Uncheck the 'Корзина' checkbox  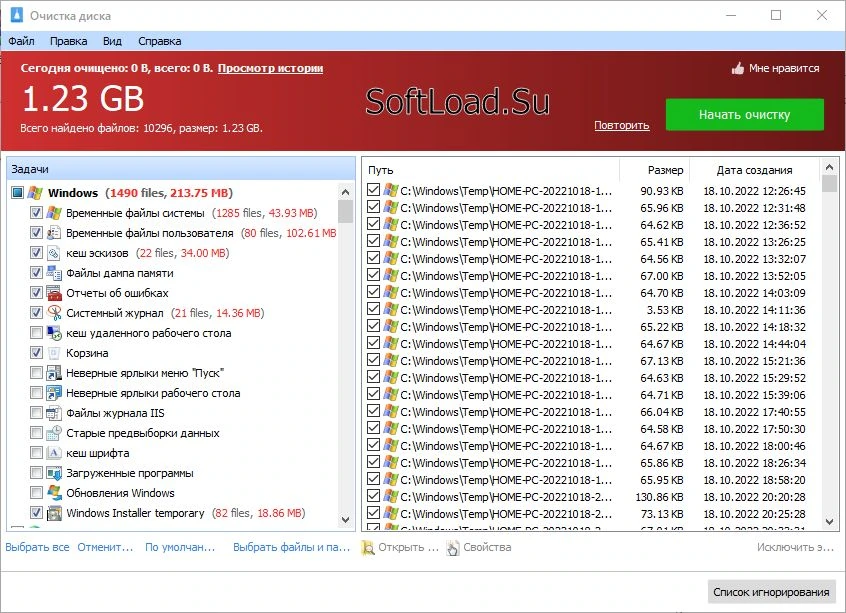[x=36, y=352]
